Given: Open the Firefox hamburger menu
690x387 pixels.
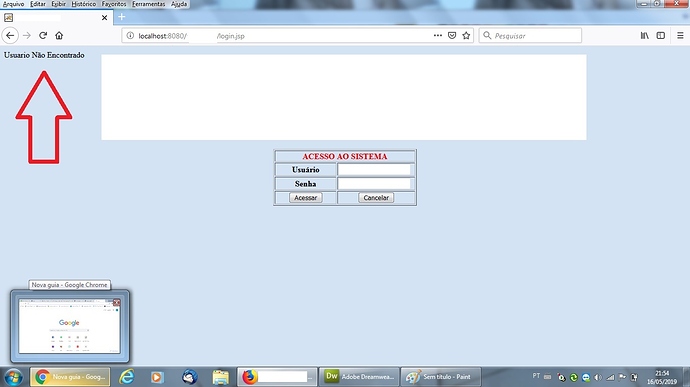Looking at the screenshot, I should click(x=680, y=36).
